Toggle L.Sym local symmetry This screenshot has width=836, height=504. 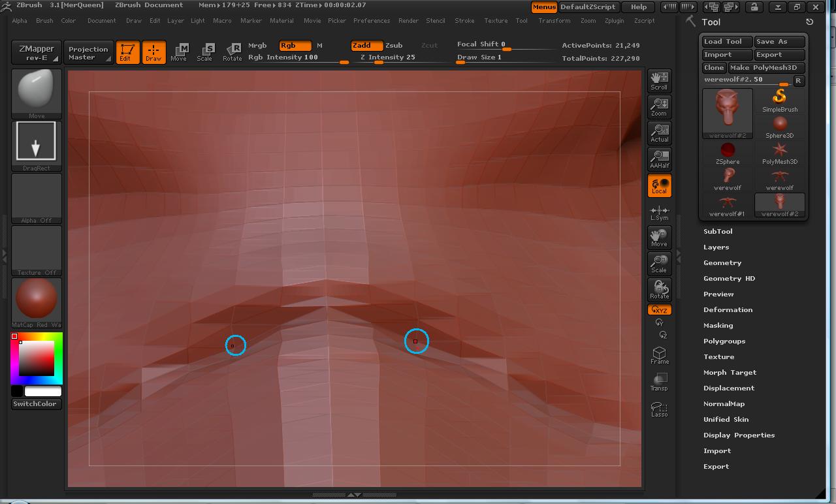click(659, 213)
